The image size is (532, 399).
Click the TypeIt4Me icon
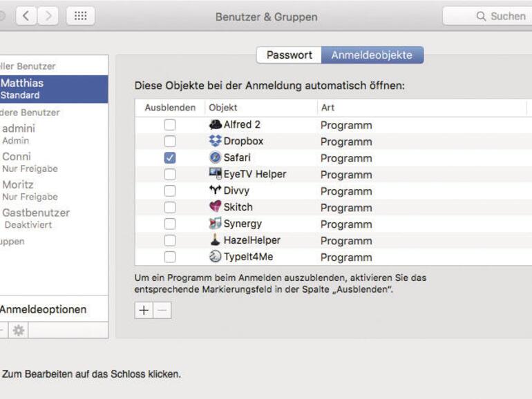215,256
